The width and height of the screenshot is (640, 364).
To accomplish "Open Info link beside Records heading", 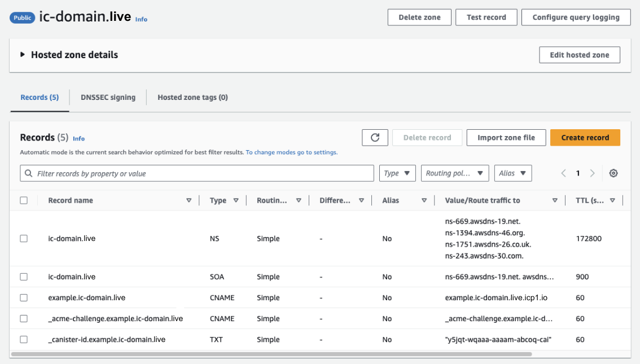I will (x=79, y=139).
